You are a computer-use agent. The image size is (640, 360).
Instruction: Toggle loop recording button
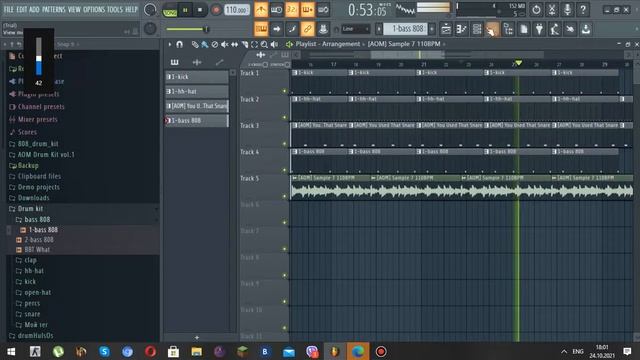(x=323, y=9)
